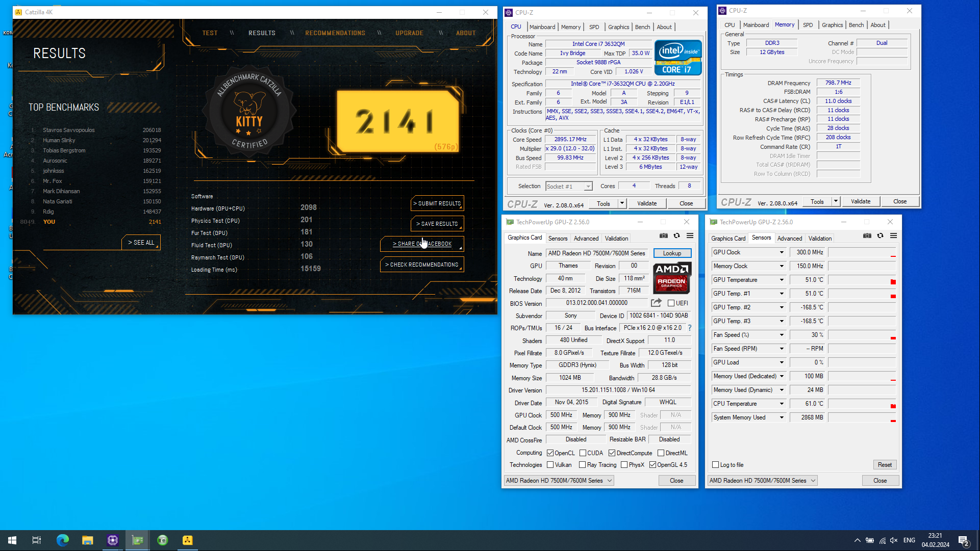This screenshot has width=980, height=551.
Task: Expand Fan Speed (%) sensor dropdown
Action: click(782, 335)
